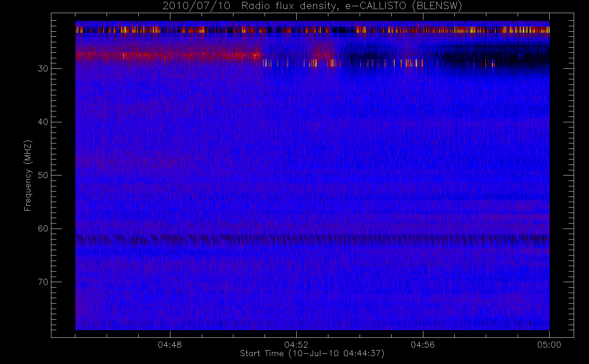This screenshot has height=364, width=589.
Task: Click the 04:52 time tick label
Action: (296, 345)
